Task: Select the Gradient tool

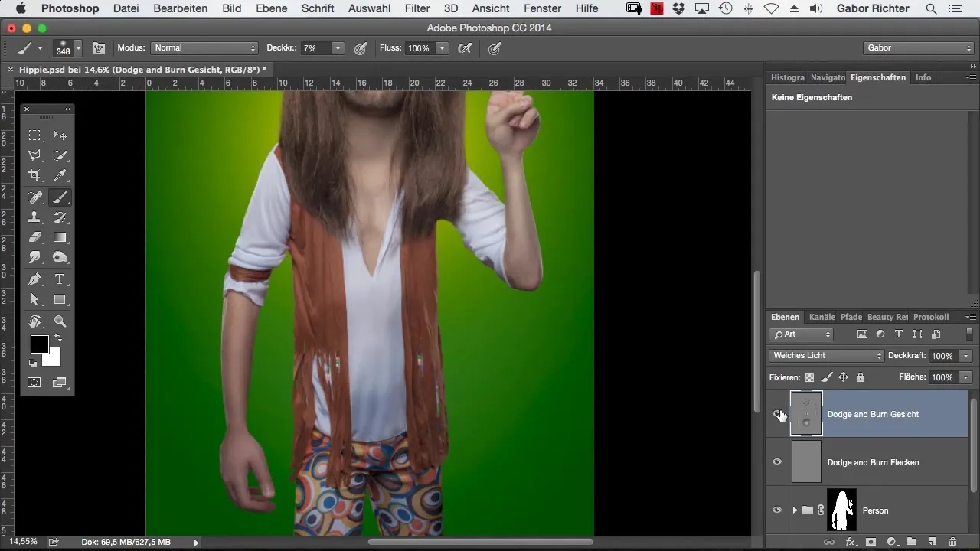Action: (60, 238)
